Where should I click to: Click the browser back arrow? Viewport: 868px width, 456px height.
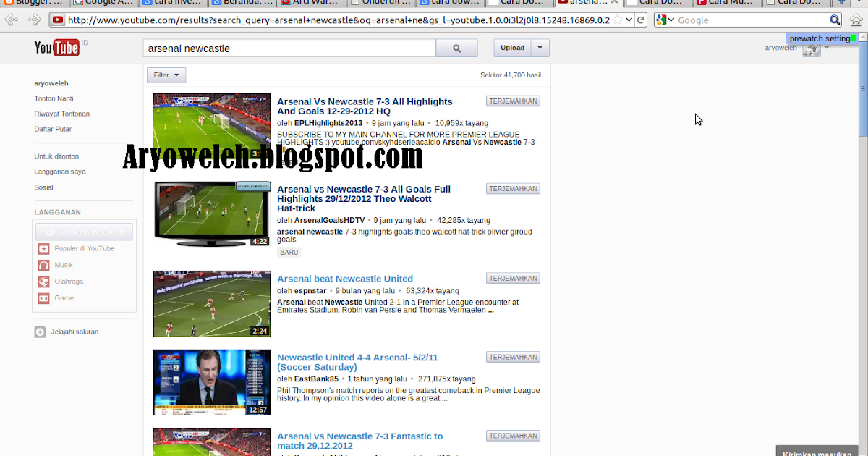tap(12, 20)
